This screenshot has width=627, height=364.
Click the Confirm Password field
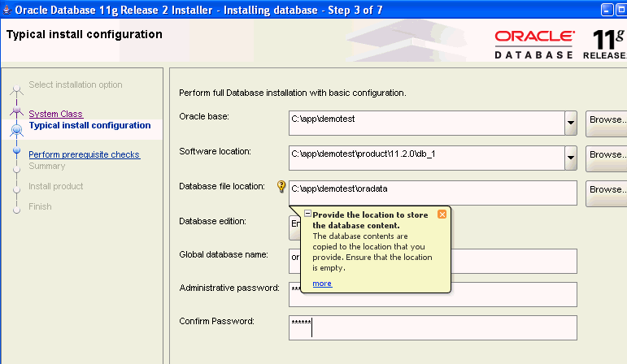tap(433, 327)
